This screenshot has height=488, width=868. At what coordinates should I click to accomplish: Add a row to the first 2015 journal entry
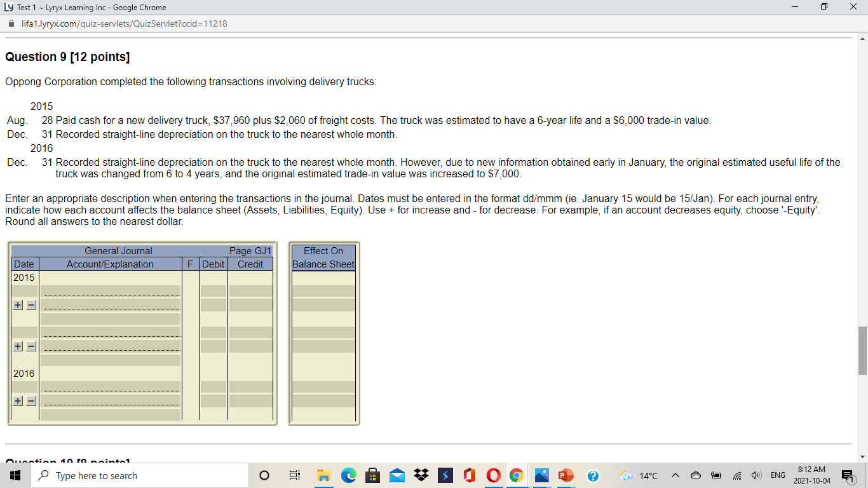click(x=18, y=304)
